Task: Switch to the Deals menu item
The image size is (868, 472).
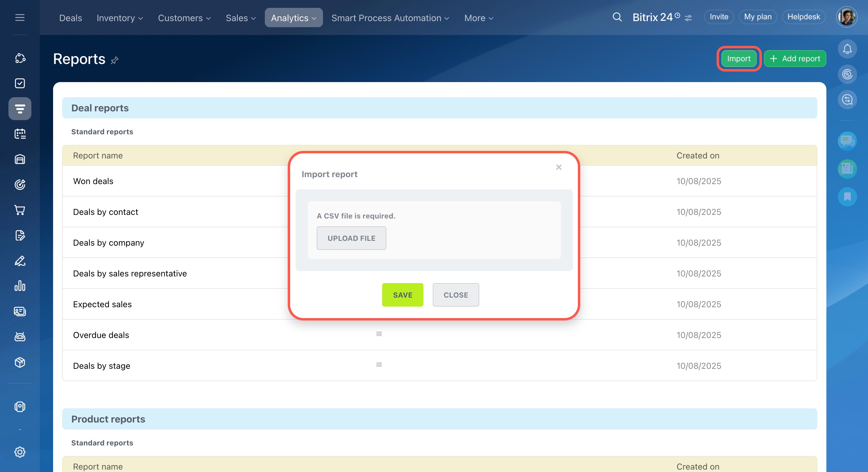Action: pyautogui.click(x=71, y=18)
